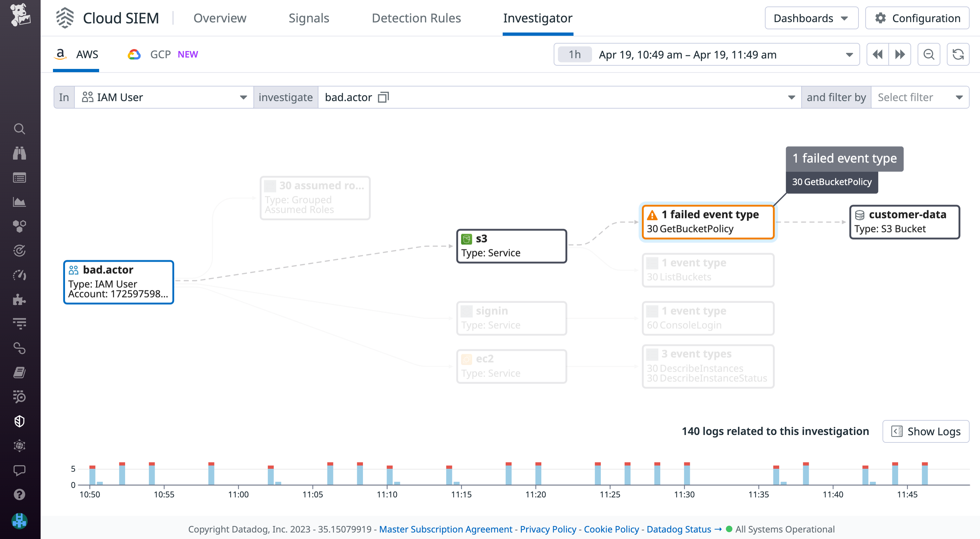
Task: Select the customer-data S3 Bucket node
Action: pyautogui.click(x=905, y=222)
